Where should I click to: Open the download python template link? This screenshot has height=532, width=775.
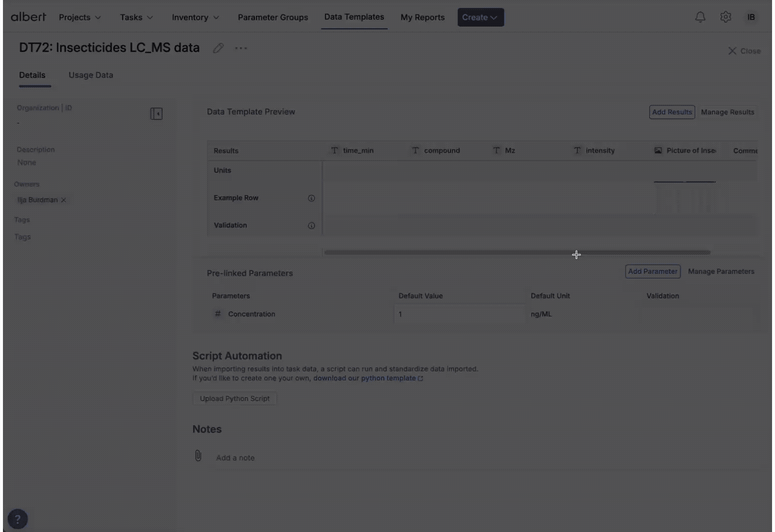[x=368, y=378]
